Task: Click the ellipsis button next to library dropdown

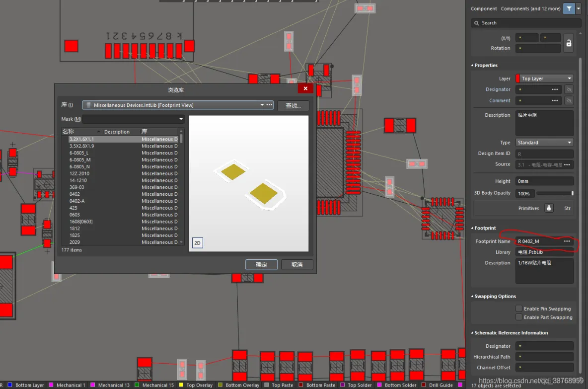Action: point(270,105)
